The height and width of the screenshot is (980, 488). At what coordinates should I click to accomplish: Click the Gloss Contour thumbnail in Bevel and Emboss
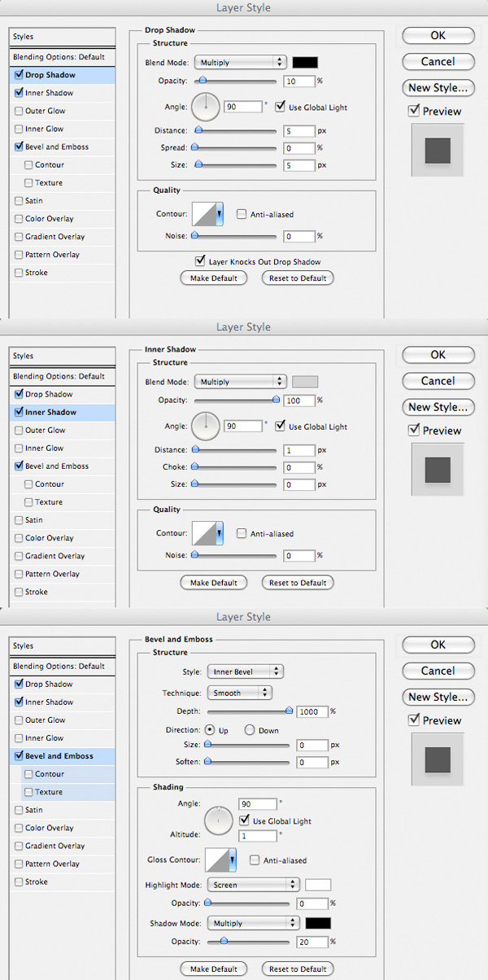point(217,860)
